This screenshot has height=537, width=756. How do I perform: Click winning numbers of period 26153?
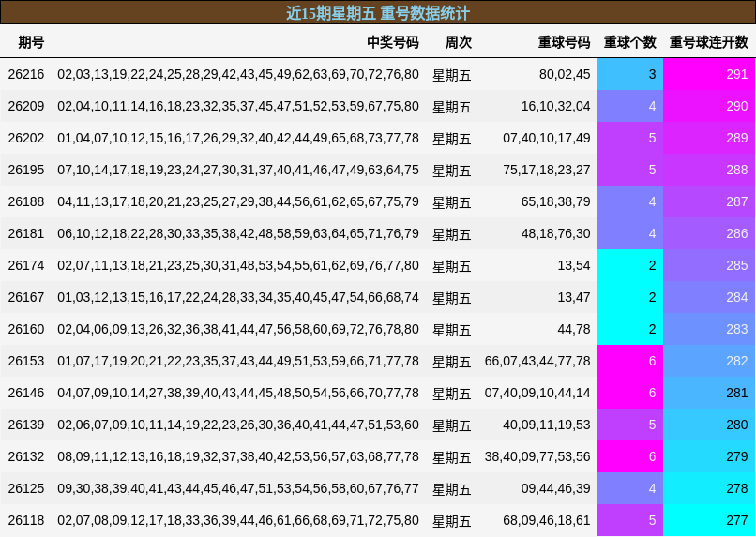point(238,361)
